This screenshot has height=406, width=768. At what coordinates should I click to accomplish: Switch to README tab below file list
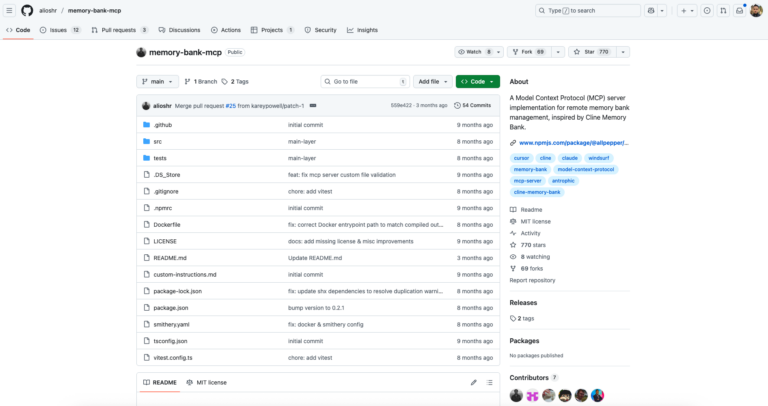[x=160, y=382]
